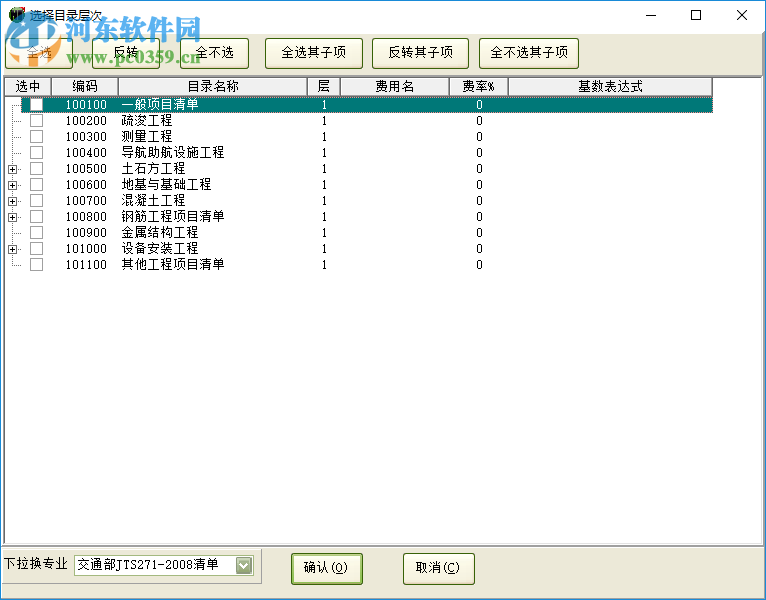The width and height of the screenshot is (766, 600).
Task: Select the row name 混凝土工程
Action: pos(153,201)
